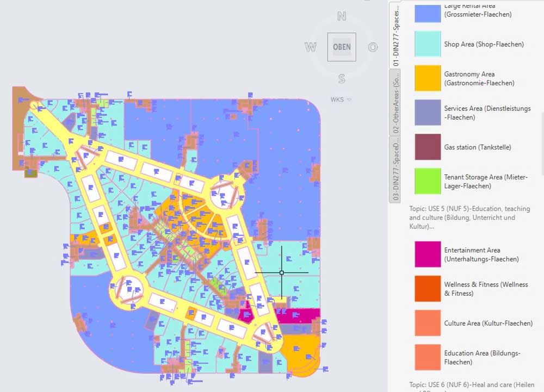This screenshot has height=392, width=544.
Task: Choose the Education Area swatch
Action: pos(428,357)
